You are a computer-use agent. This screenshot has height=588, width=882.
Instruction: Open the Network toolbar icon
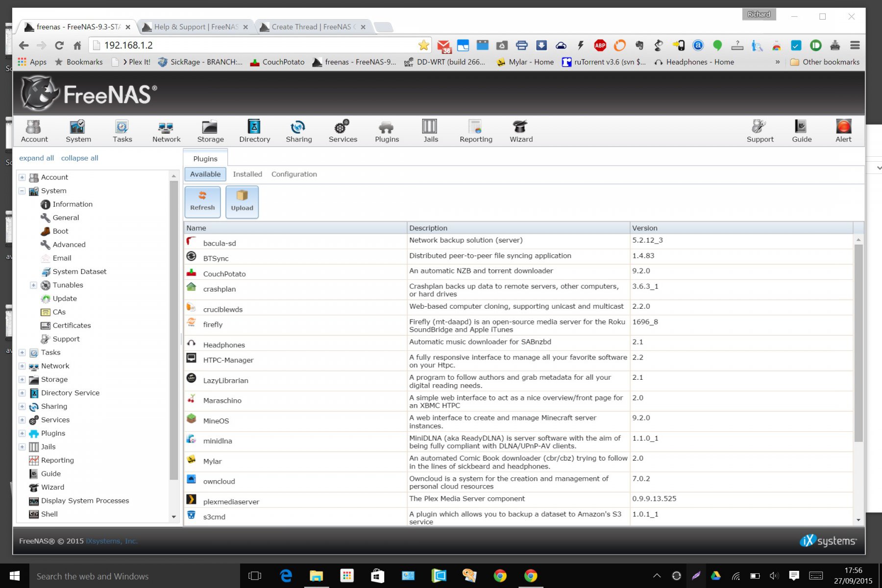tap(166, 131)
